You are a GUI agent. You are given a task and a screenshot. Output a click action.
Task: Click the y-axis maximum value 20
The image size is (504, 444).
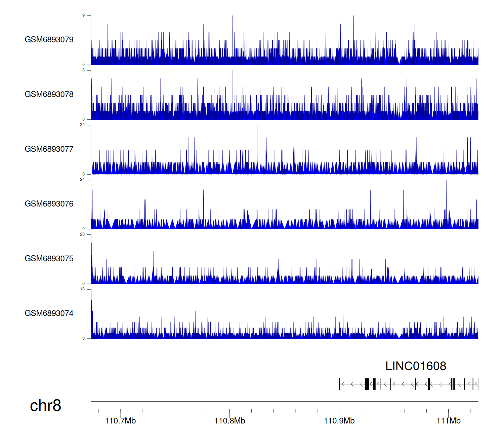82,234
